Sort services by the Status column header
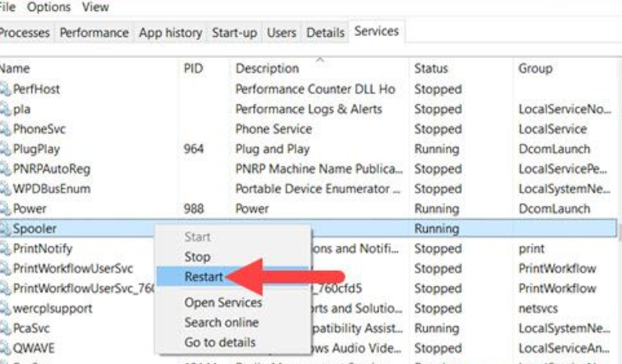 point(431,69)
